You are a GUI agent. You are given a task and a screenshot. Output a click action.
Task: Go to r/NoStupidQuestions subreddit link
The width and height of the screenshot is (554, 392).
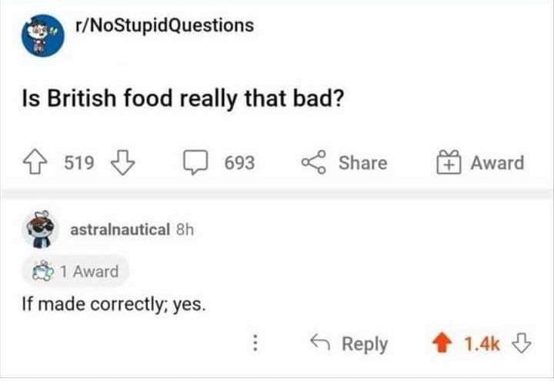pos(164,25)
